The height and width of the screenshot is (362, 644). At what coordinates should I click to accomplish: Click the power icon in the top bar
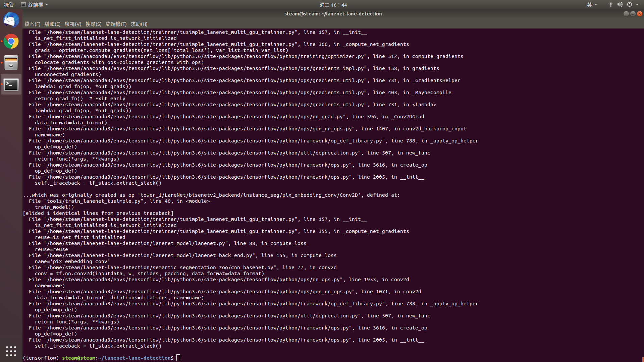tap(630, 4)
